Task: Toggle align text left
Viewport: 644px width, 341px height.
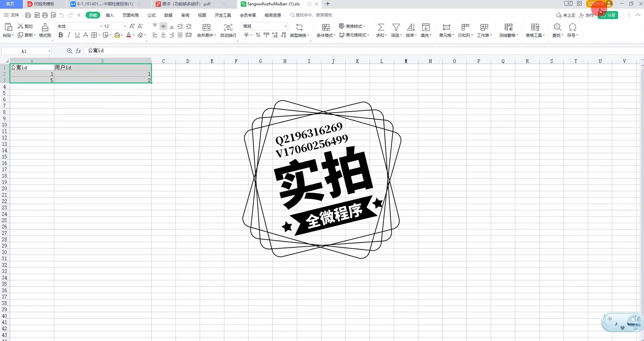Action: click(155, 35)
